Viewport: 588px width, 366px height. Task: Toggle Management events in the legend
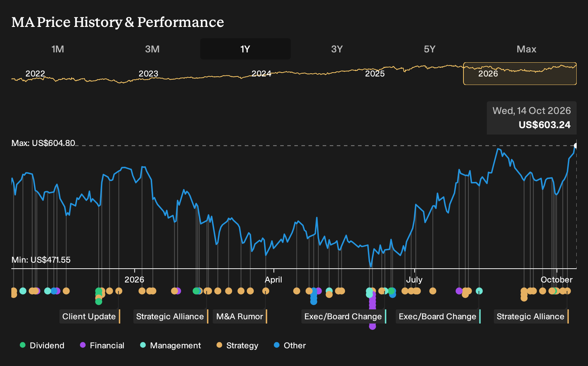pos(171,345)
